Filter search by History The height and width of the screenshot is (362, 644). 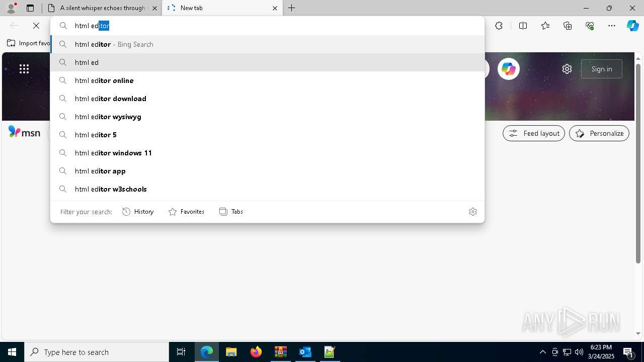[x=138, y=212]
